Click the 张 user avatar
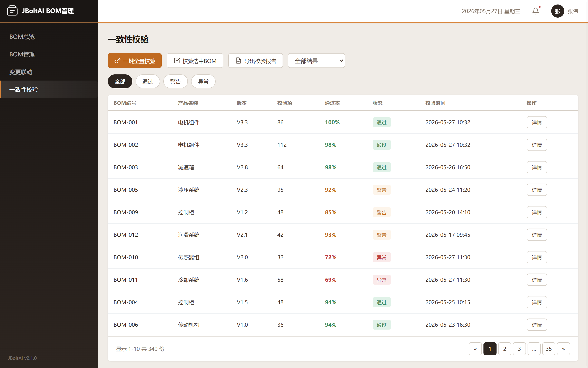 [558, 11]
